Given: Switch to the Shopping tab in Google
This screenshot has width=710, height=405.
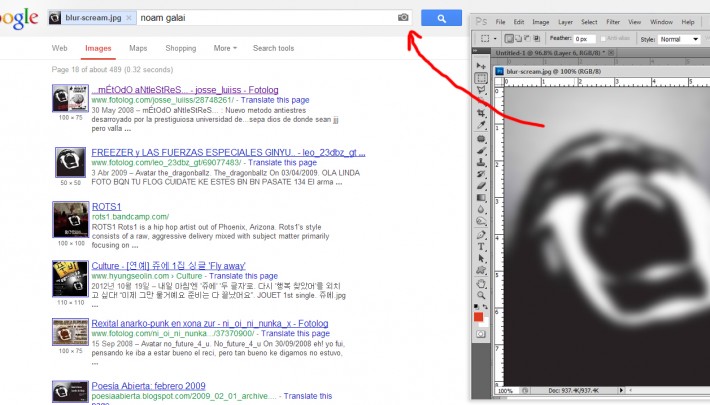Looking at the screenshot, I should 181,48.
